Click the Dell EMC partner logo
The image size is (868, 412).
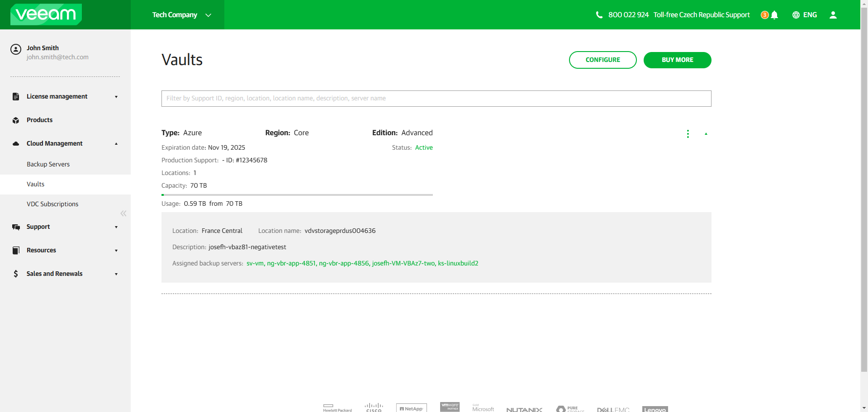coord(613,409)
